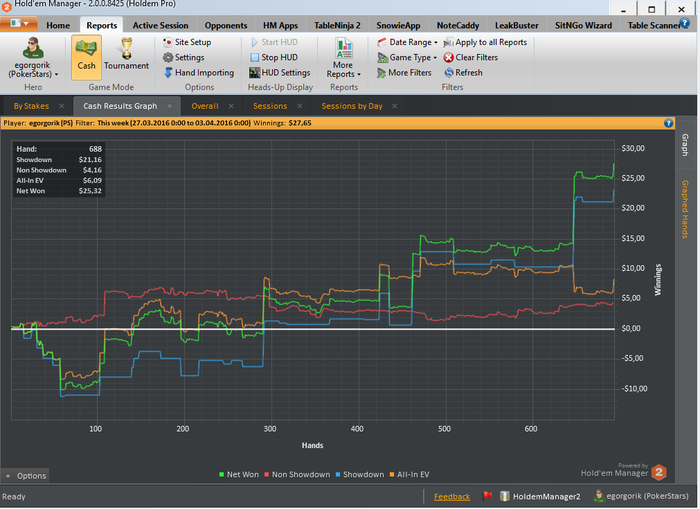Click the HoldemManager2 database status item
The image size is (700, 509).
(540, 496)
